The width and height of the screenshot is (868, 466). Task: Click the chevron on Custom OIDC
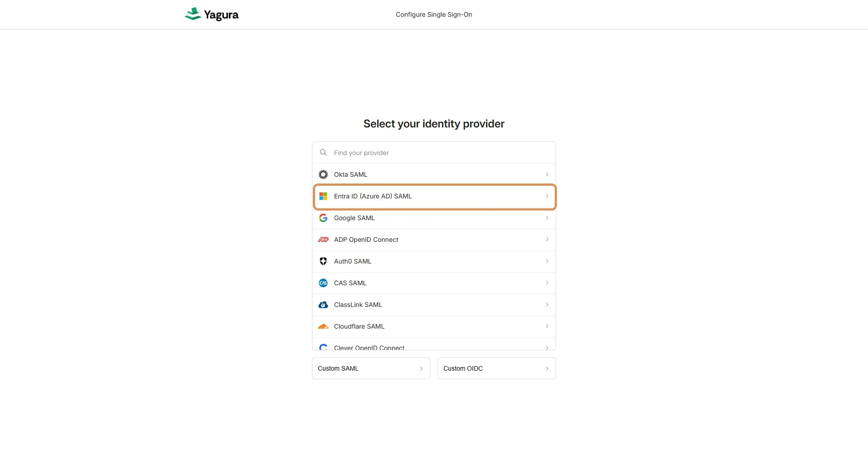click(x=547, y=369)
